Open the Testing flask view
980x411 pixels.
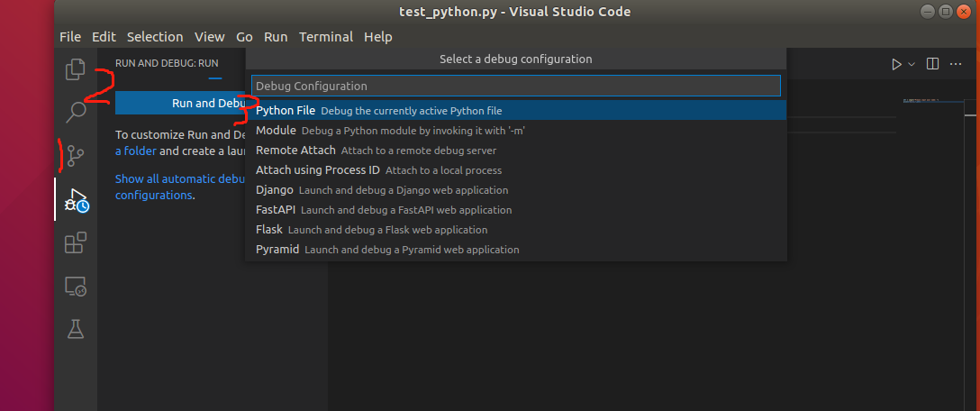click(x=76, y=329)
